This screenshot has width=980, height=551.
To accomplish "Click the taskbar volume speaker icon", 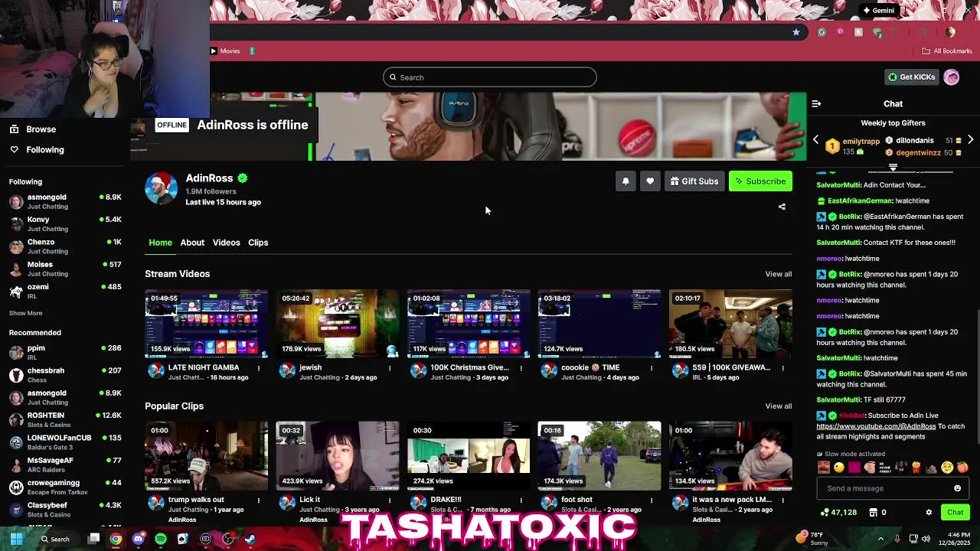I will tap(927, 539).
